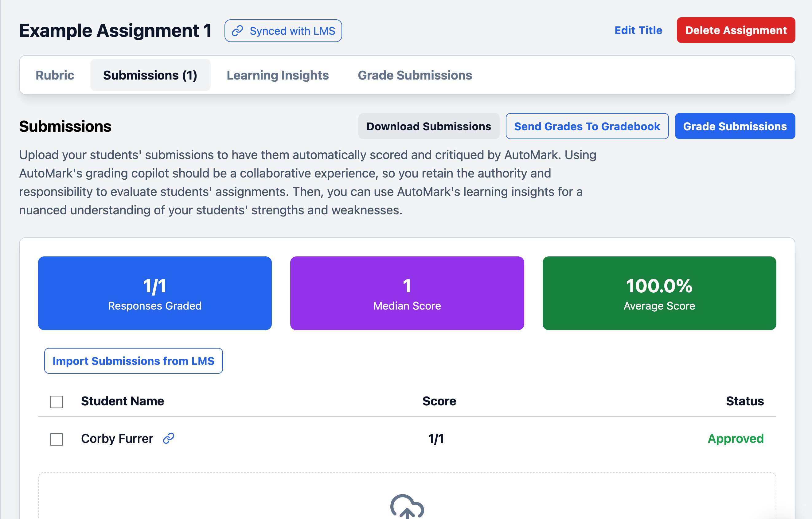Click Download Submissions
This screenshot has width=812, height=519.
[x=429, y=126]
